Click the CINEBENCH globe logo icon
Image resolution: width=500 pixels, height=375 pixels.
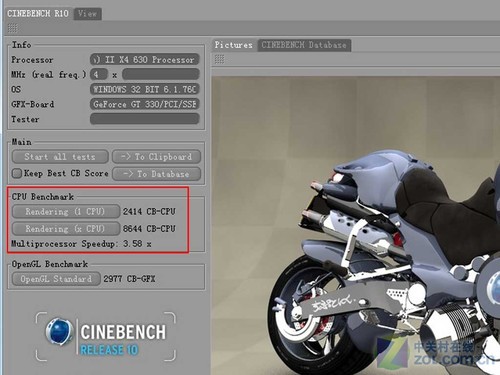click(59, 331)
